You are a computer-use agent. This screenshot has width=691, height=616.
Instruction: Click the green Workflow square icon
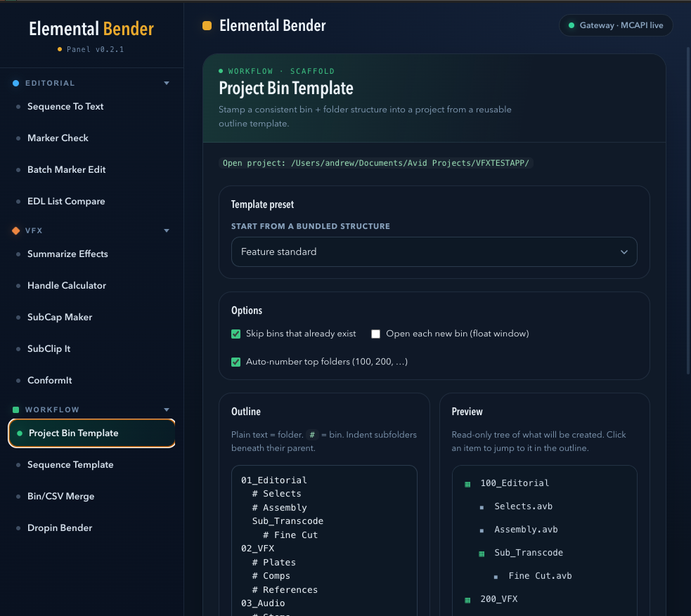click(16, 410)
